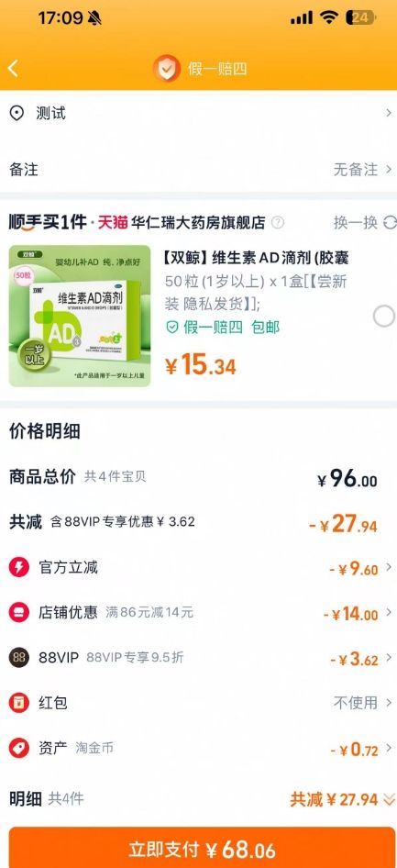The height and width of the screenshot is (868, 397).
Task: Tap the back arrow icon
Action: (x=14, y=69)
